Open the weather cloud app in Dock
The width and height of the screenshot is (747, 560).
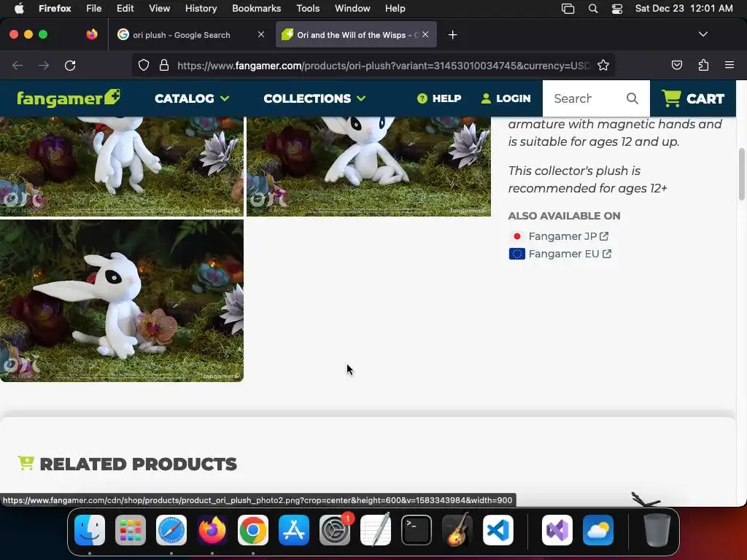pos(598,530)
